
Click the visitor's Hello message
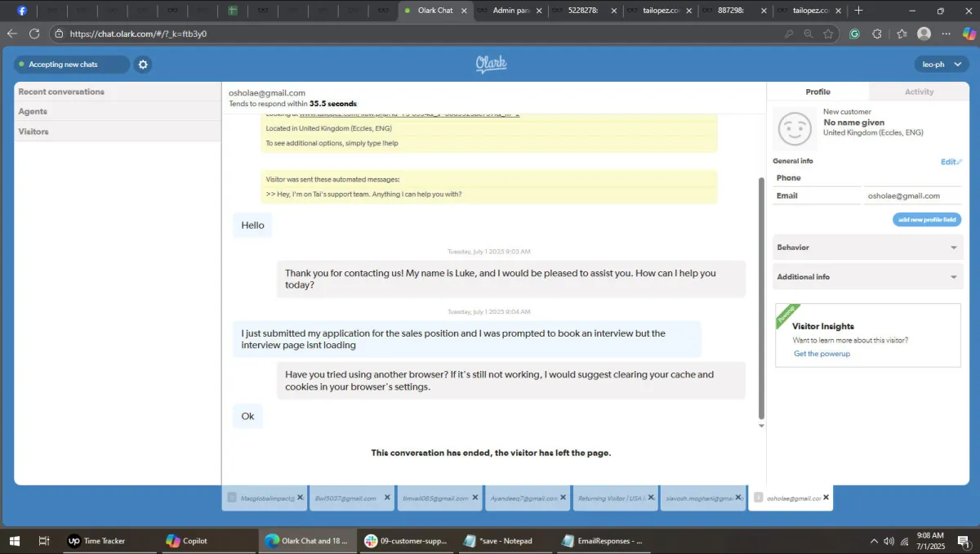(x=252, y=226)
